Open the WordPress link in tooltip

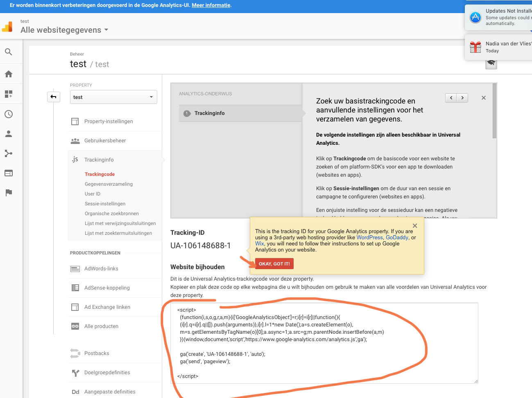[369, 237]
